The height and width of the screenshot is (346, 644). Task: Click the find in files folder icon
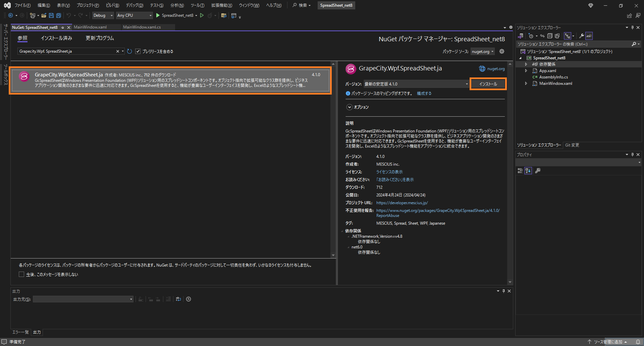(224, 15)
